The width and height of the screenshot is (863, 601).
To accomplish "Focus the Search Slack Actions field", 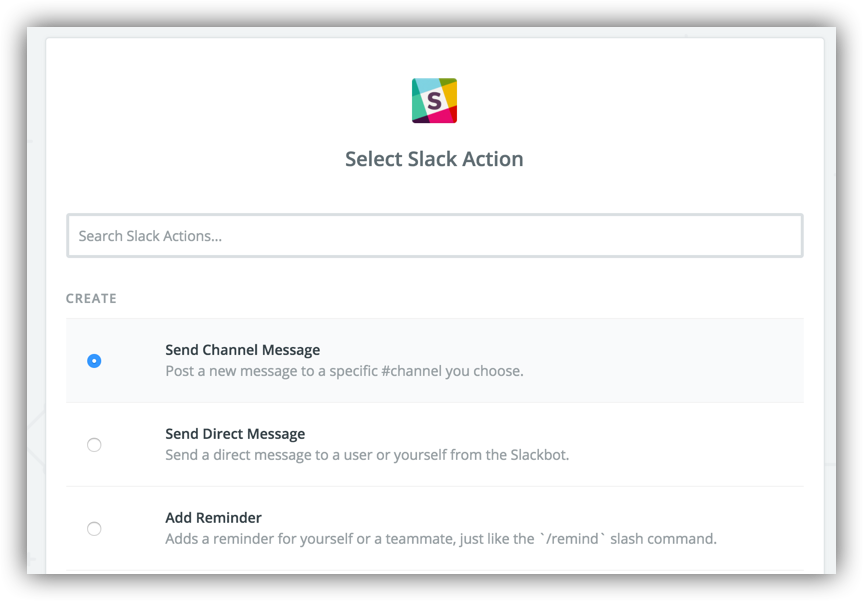I will 435,236.
